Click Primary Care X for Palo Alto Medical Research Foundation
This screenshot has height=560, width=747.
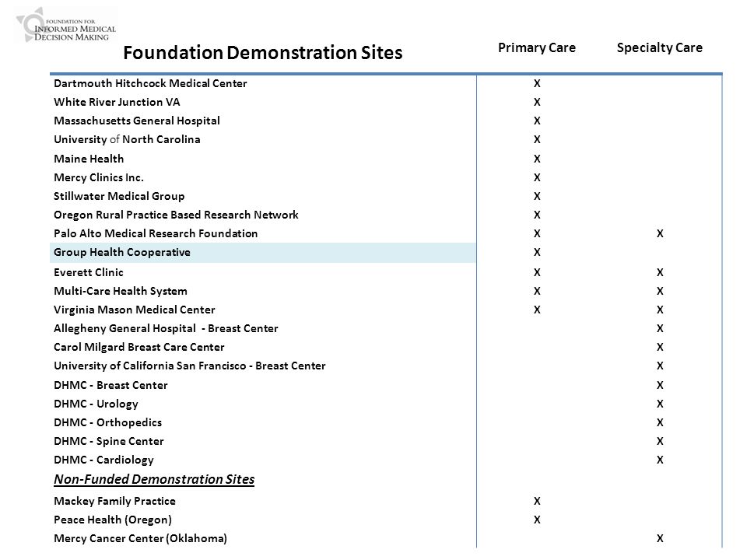(x=537, y=233)
